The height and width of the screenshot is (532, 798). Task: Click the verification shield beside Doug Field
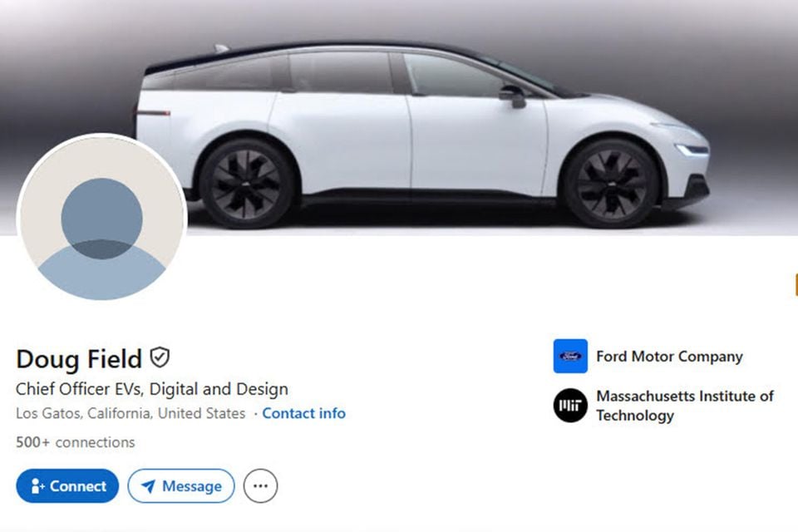[160, 357]
